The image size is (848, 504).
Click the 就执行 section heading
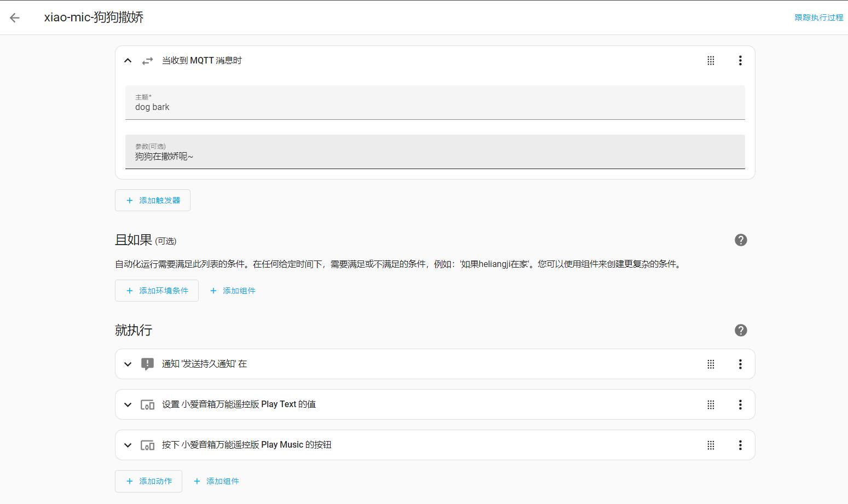[x=134, y=330]
